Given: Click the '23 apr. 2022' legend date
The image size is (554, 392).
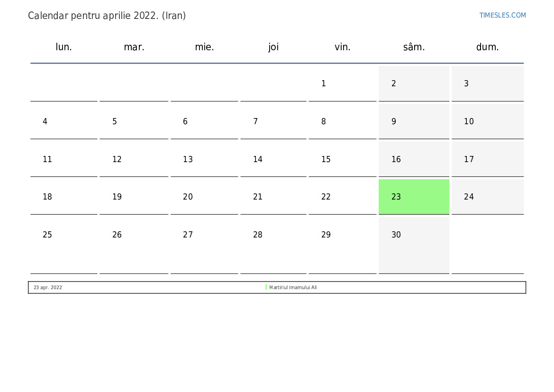Looking at the screenshot, I should (x=47, y=287).
